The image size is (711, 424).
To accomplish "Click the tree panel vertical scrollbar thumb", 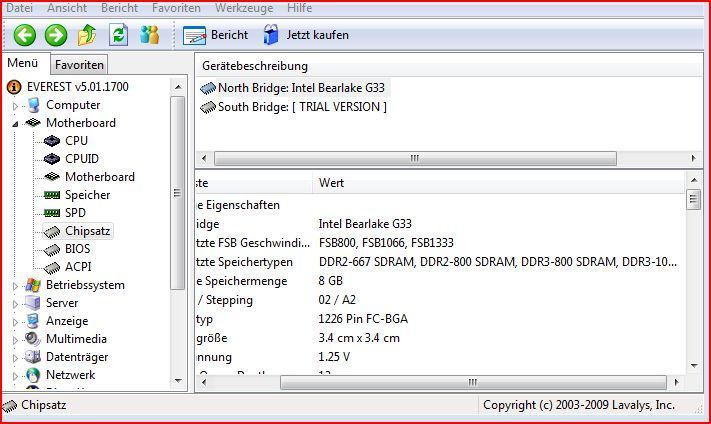I will [178, 193].
